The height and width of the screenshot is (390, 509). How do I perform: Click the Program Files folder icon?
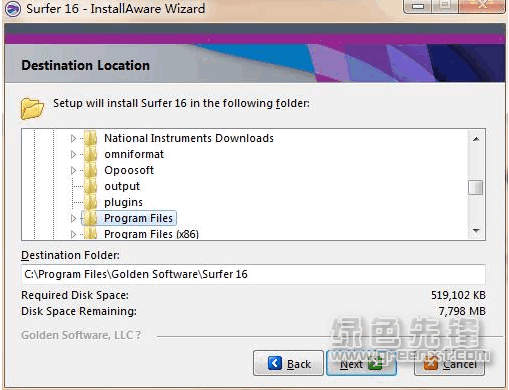[x=90, y=218]
